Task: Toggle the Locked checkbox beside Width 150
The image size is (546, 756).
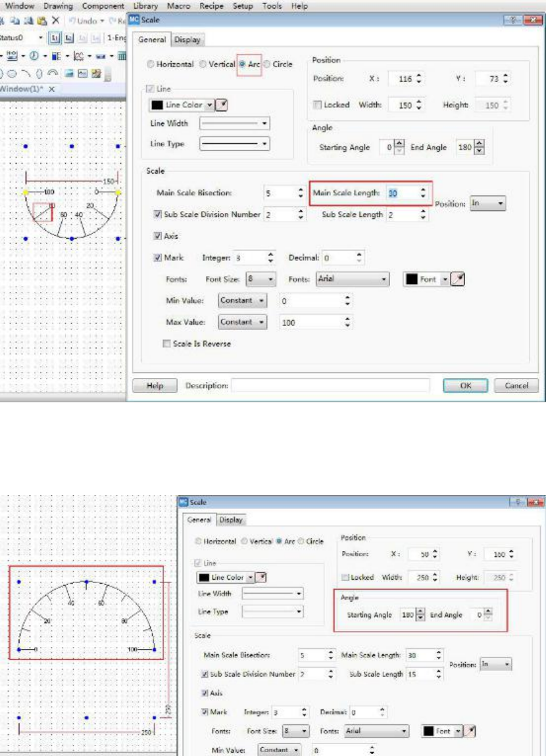Action: pyautogui.click(x=317, y=105)
